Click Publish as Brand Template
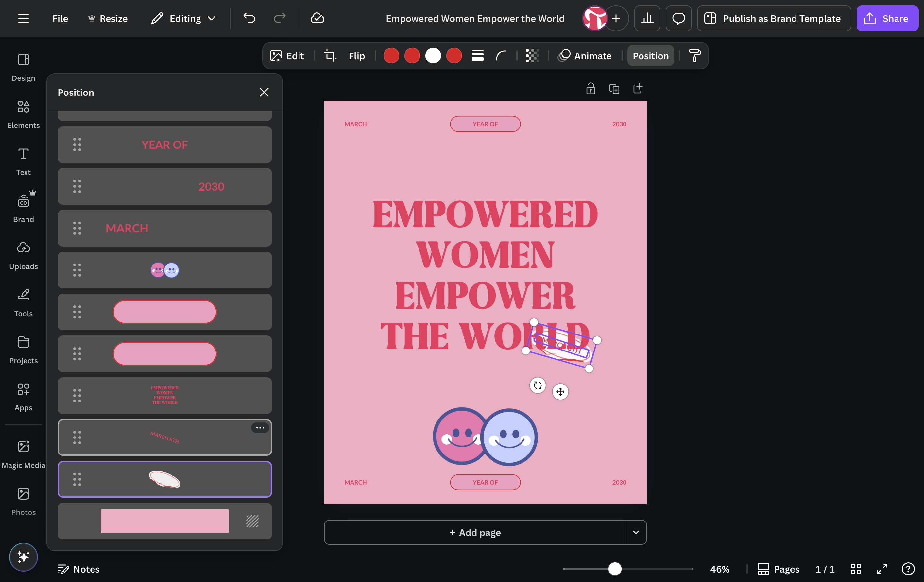Screen dimensions: 924x582 tap(774, 18)
